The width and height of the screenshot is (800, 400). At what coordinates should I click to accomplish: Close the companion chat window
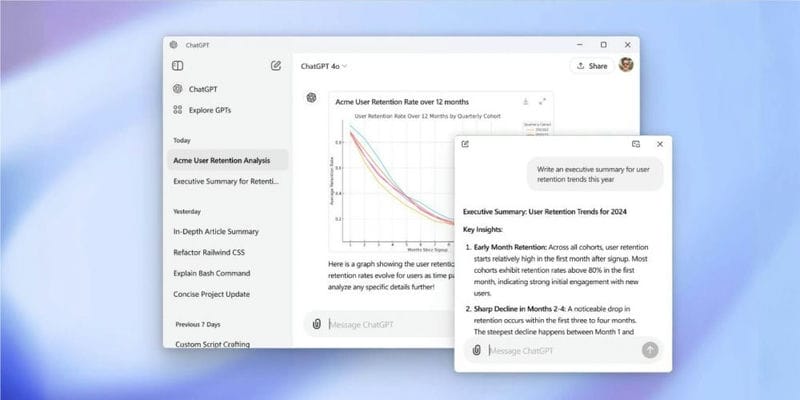tap(660, 144)
